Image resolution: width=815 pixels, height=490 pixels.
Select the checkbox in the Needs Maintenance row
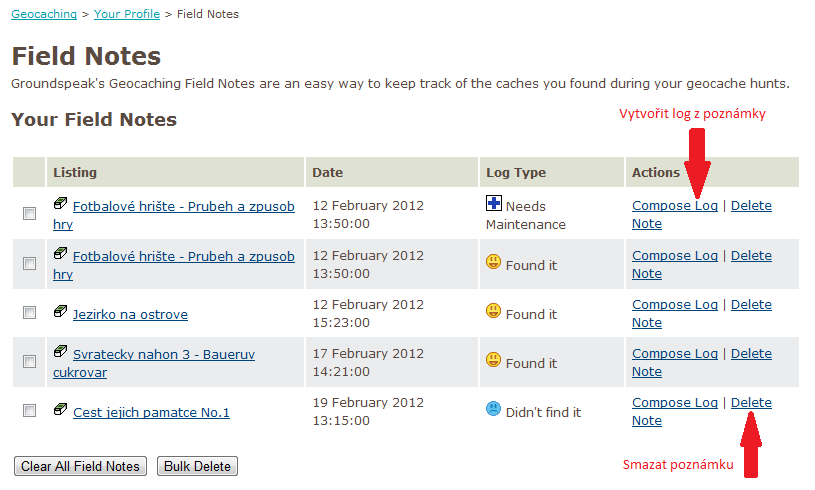point(30,214)
